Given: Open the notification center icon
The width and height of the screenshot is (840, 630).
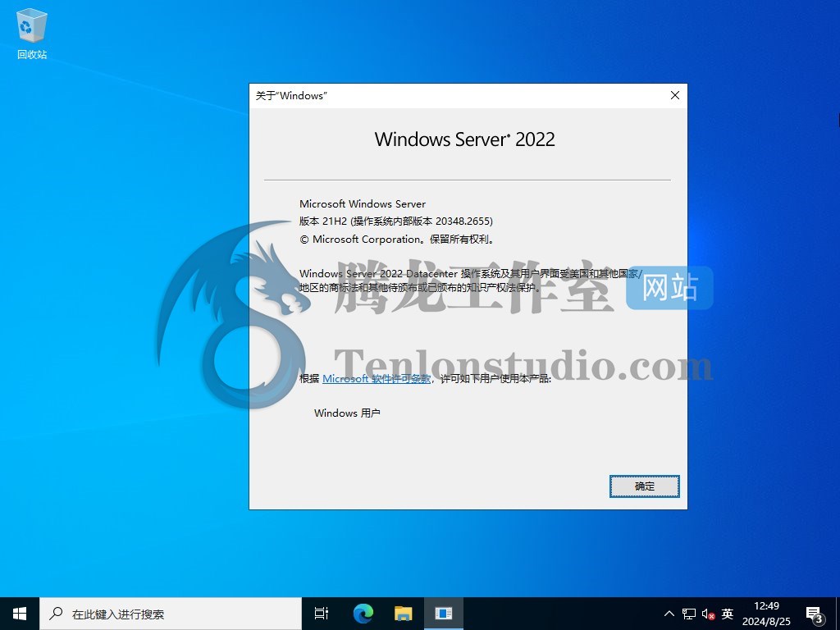Looking at the screenshot, I should tap(815, 614).
